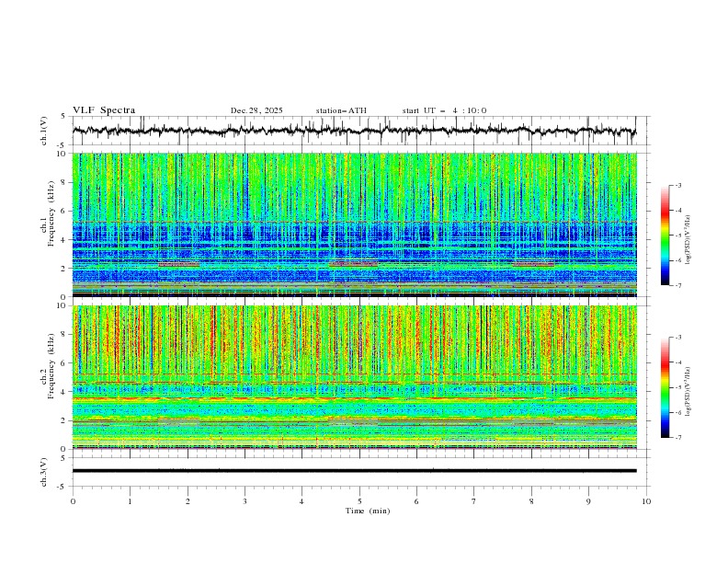Click the lower log(PSD) color bar
Screen dimensions: 728x563
[665, 387]
